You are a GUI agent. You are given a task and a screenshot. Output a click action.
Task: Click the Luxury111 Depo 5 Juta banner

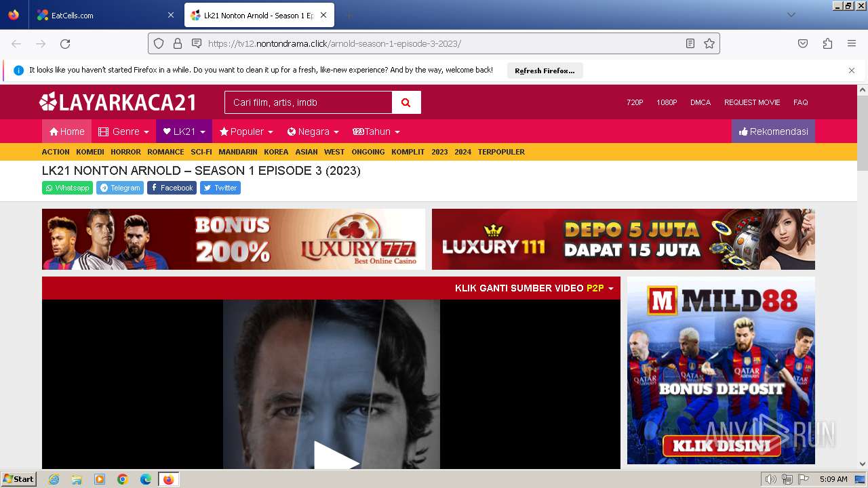point(623,239)
